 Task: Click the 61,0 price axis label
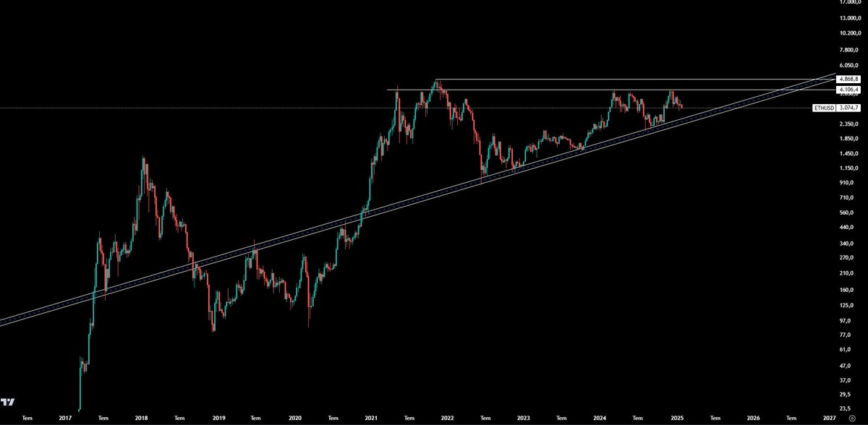[x=846, y=350]
